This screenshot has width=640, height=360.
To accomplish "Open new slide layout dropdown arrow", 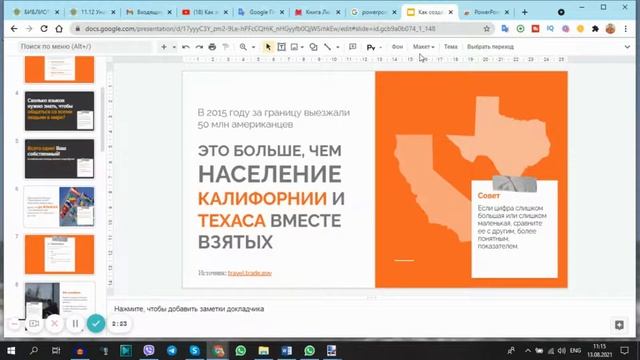I will point(174,47).
